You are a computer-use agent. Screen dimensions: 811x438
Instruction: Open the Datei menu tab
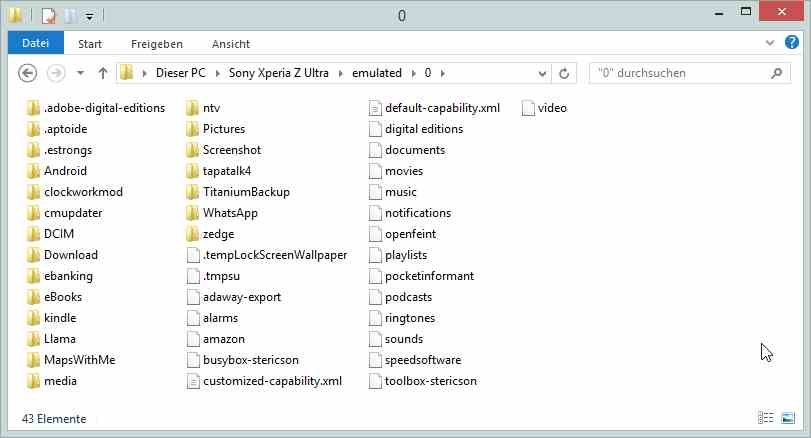click(36, 43)
